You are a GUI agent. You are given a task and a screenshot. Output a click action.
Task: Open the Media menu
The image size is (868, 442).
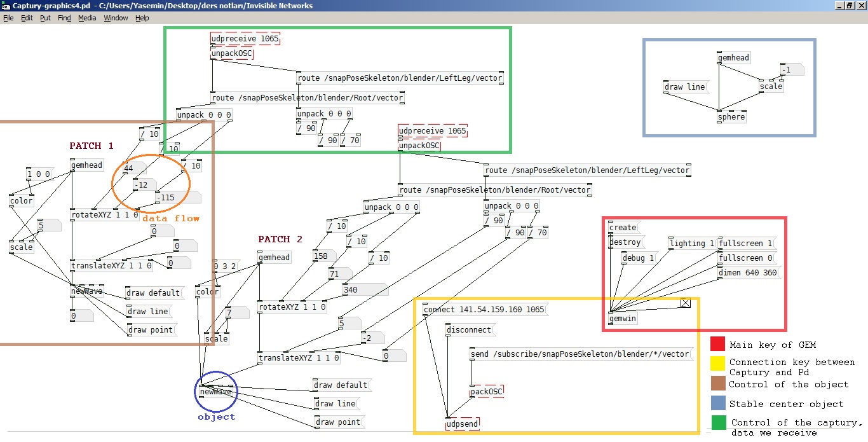click(x=87, y=18)
